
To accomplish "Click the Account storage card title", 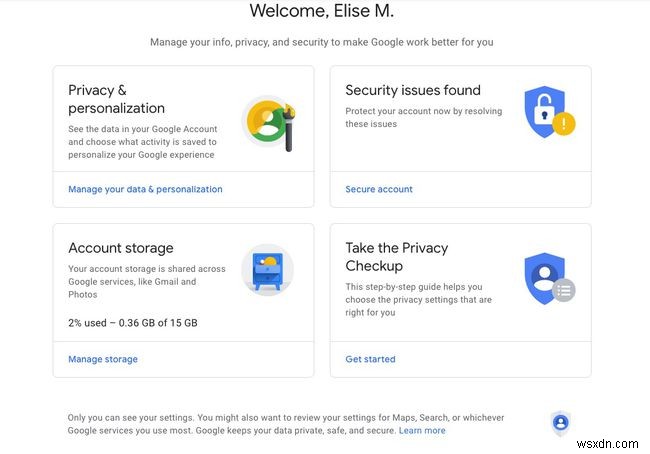I will coord(121,248).
